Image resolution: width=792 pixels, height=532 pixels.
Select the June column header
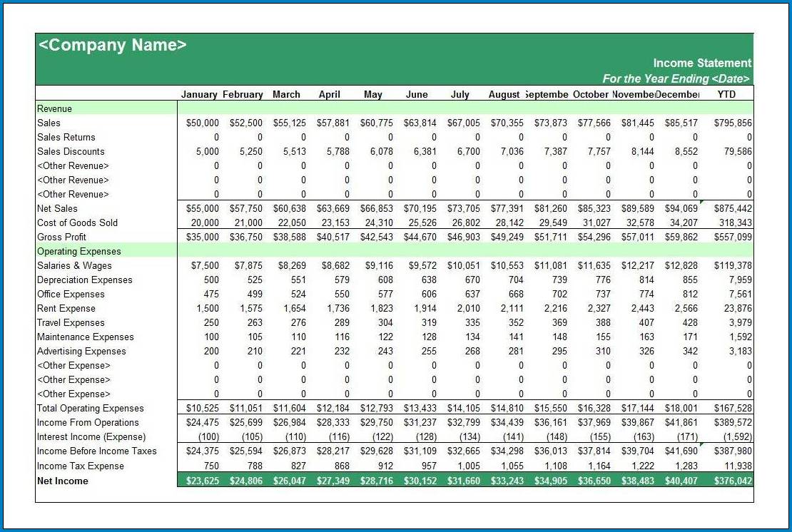(417, 94)
